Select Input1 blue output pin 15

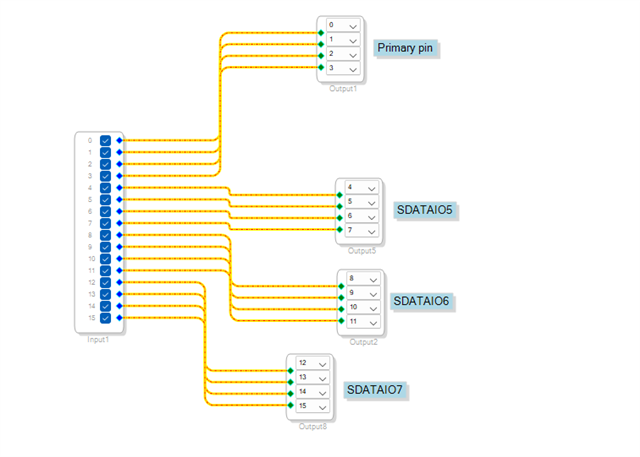[119, 318]
